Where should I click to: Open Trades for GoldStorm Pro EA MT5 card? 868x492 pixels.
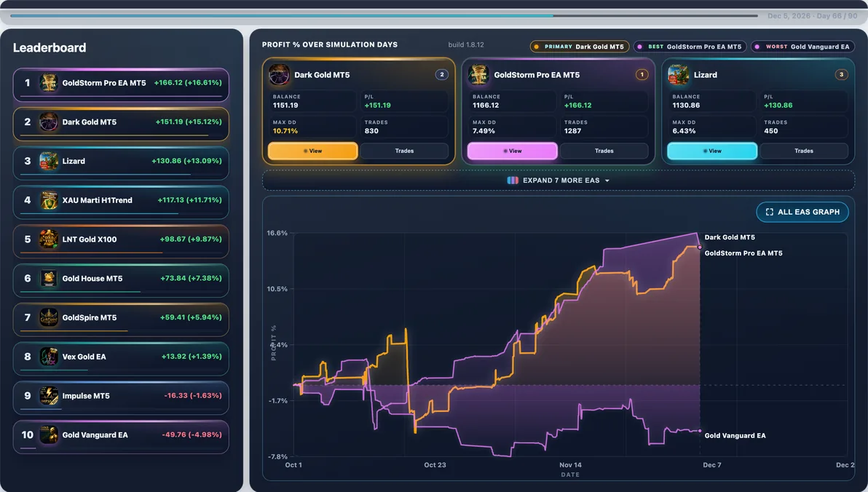pyautogui.click(x=604, y=151)
